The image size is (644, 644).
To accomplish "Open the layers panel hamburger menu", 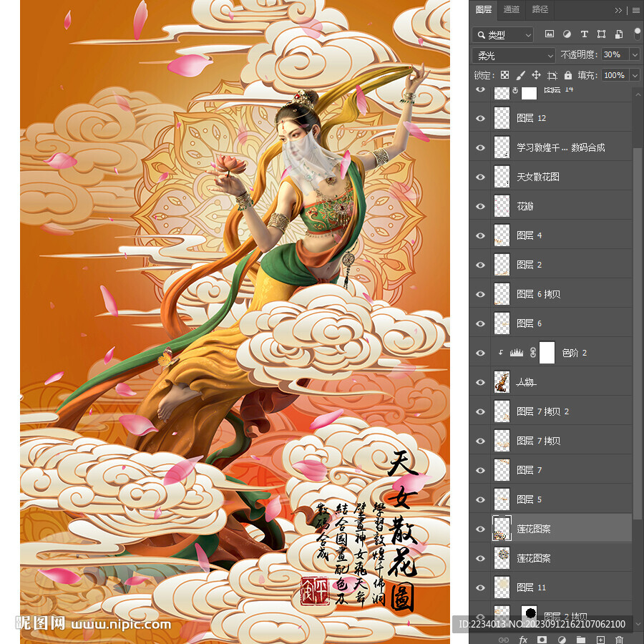I will (635, 10).
